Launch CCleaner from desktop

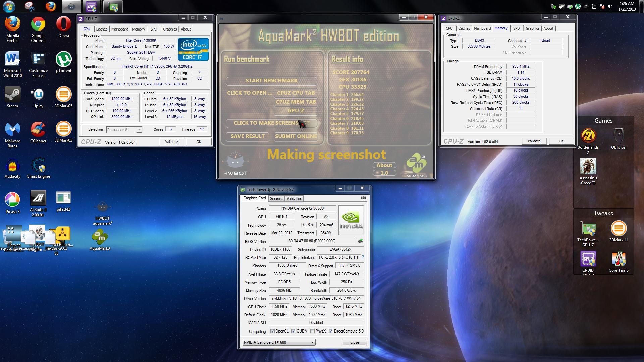coord(38,133)
